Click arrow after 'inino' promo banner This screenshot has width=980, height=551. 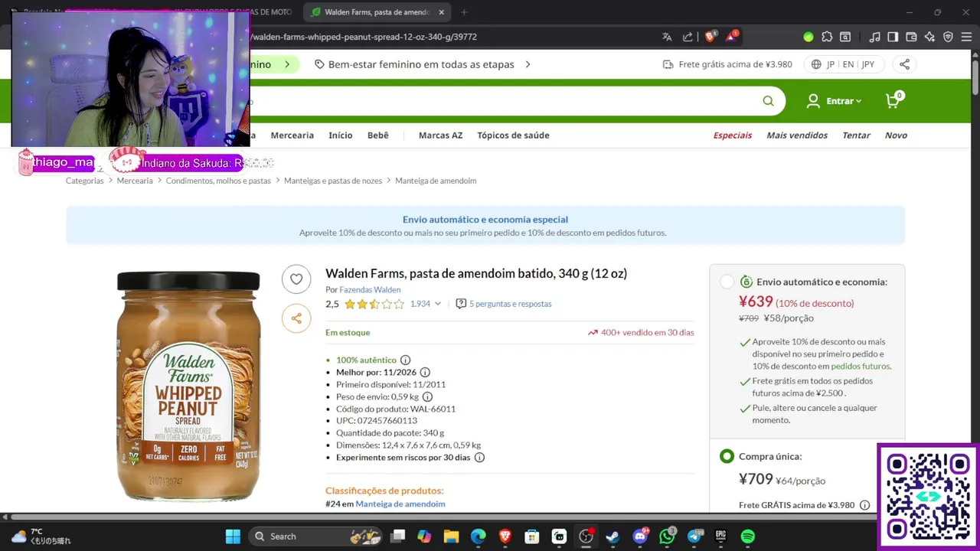pos(287,64)
